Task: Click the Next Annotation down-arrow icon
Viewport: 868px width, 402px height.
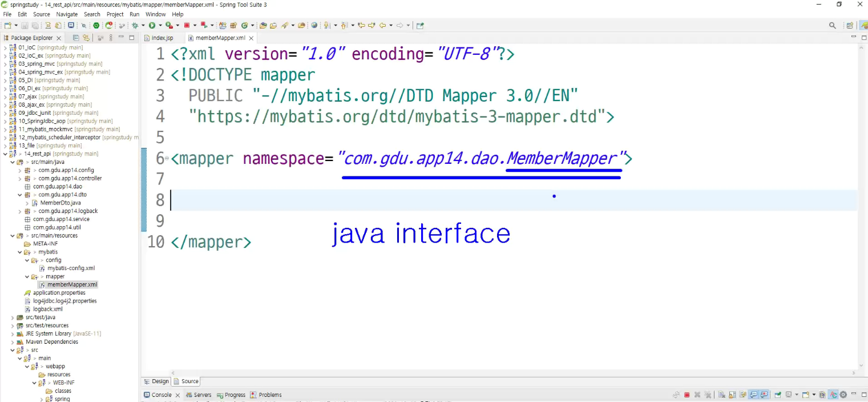Action: pos(327,25)
